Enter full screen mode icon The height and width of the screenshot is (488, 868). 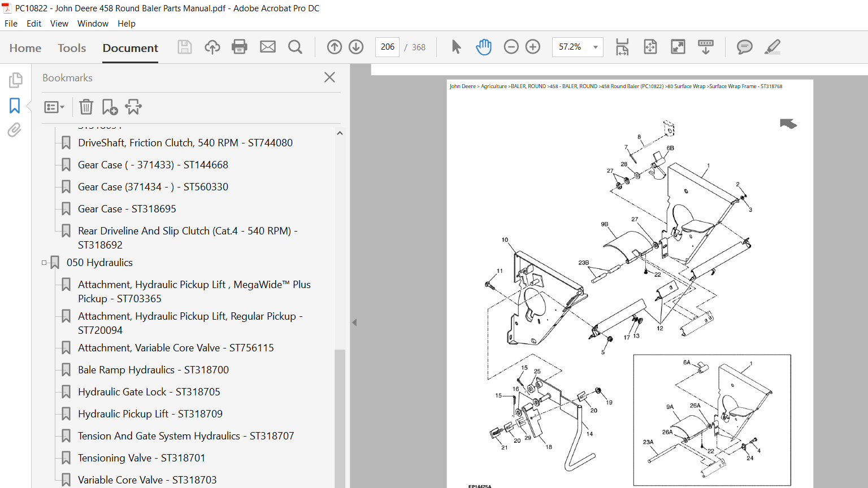click(678, 47)
